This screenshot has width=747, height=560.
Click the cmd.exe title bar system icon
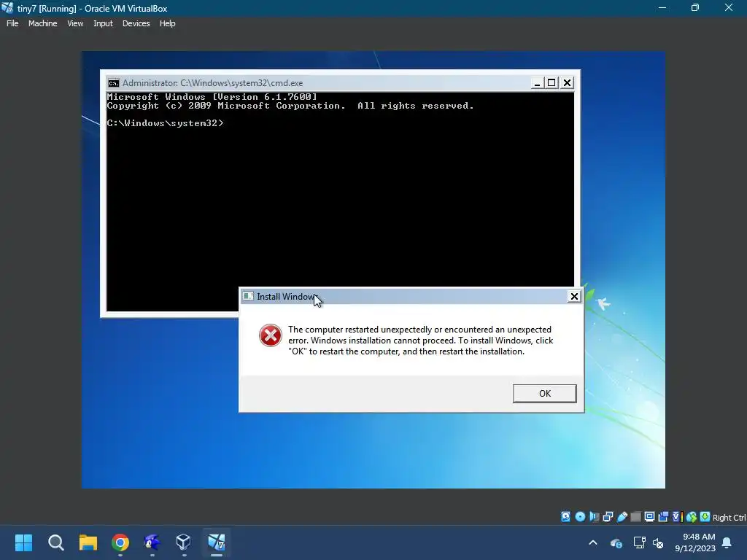point(113,83)
